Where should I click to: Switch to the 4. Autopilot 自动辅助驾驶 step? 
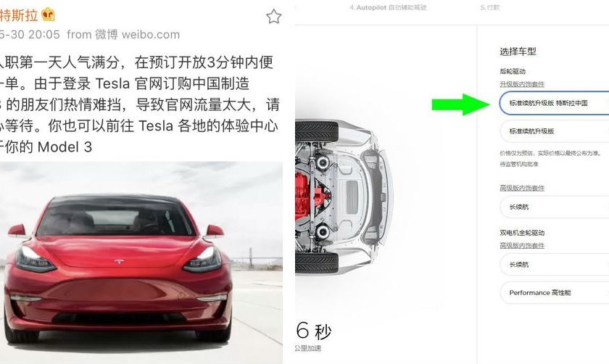pyautogui.click(x=388, y=7)
